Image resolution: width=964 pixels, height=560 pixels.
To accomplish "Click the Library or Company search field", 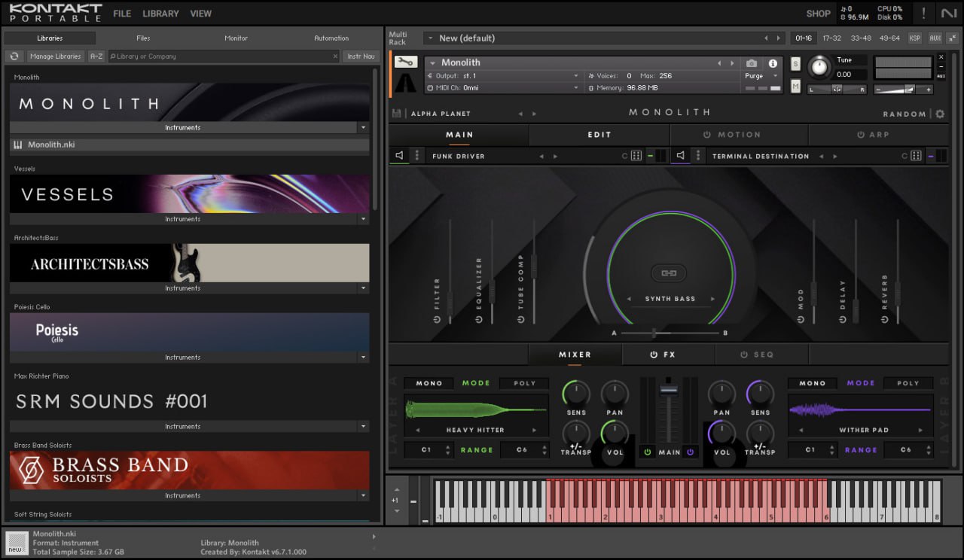I will pyautogui.click(x=222, y=56).
